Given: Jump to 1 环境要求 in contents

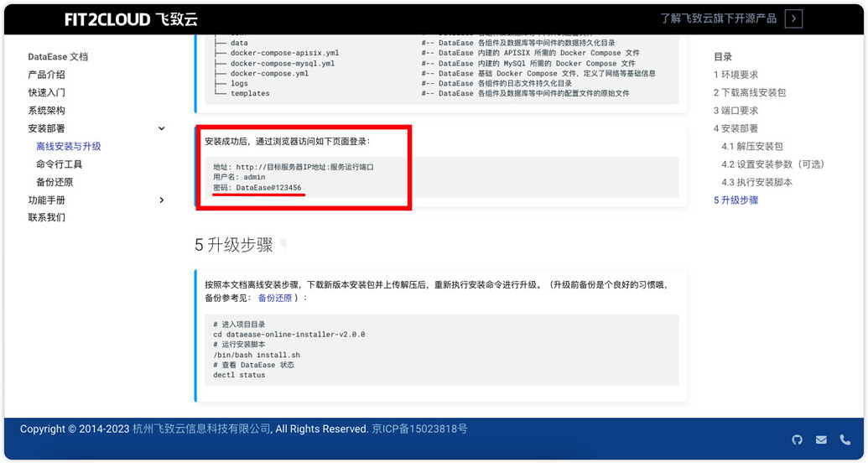Looking at the screenshot, I should point(735,75).
